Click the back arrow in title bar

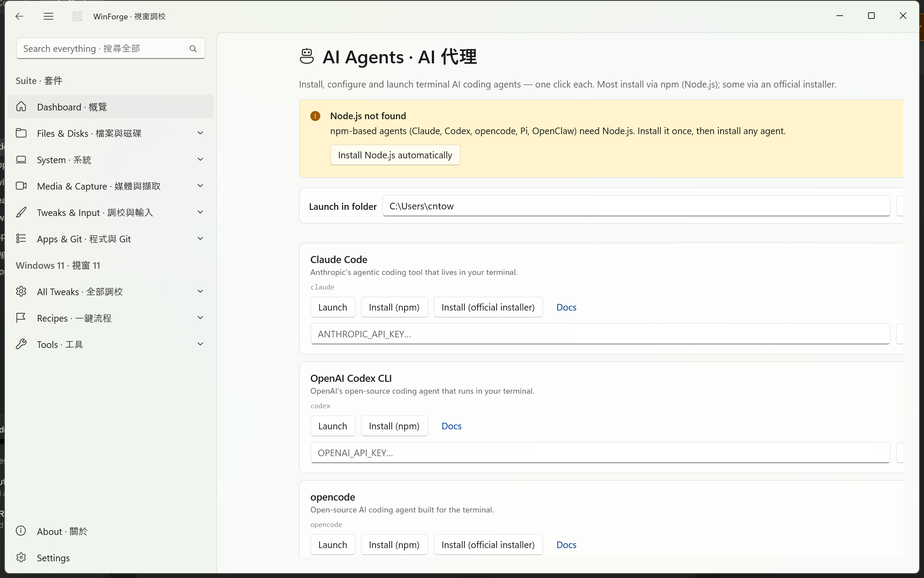(19, 16)
